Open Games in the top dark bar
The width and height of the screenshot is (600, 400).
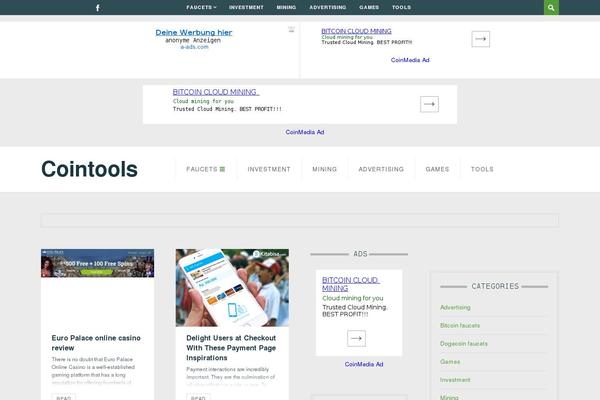coord(369,7)
